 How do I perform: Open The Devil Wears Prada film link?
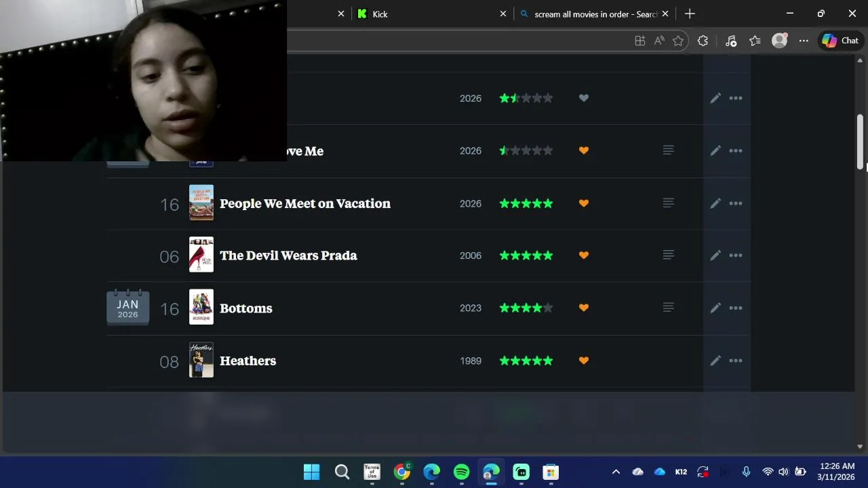(x=288, y=256)
